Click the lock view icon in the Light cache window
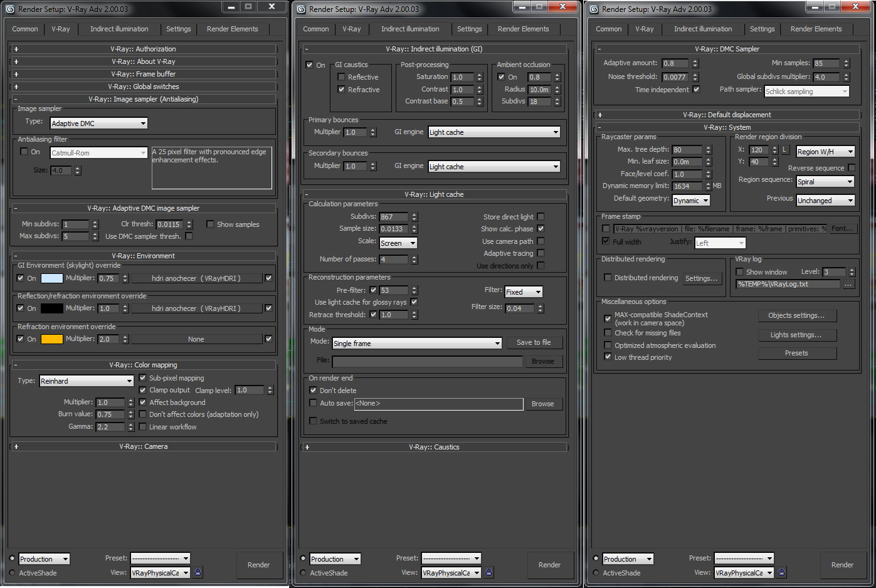The height and width of the screenshot is (588, 876). pyautogui.click(x=489, y=572)
